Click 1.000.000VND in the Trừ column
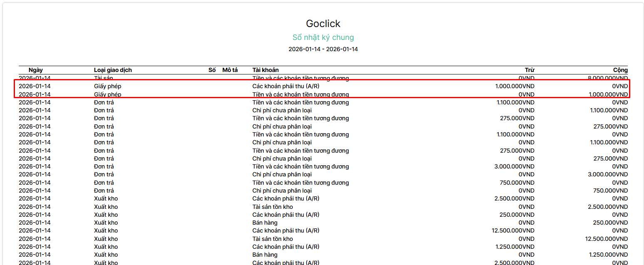The image size is (644, 265). click(515, 86)
